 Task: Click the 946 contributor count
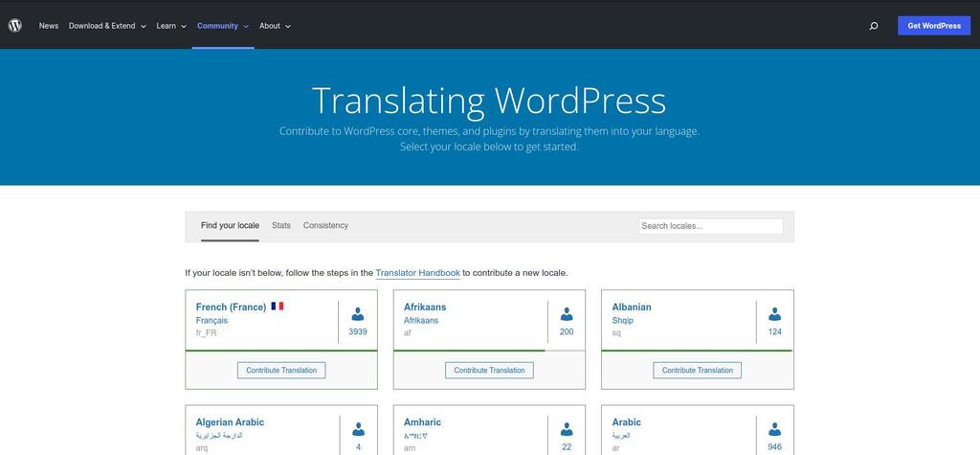point(775,447)
